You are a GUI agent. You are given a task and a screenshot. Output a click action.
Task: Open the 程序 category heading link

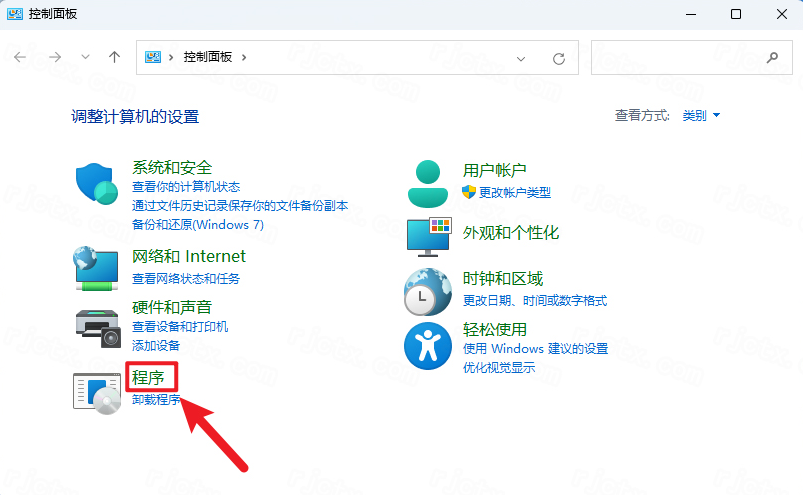148,378
